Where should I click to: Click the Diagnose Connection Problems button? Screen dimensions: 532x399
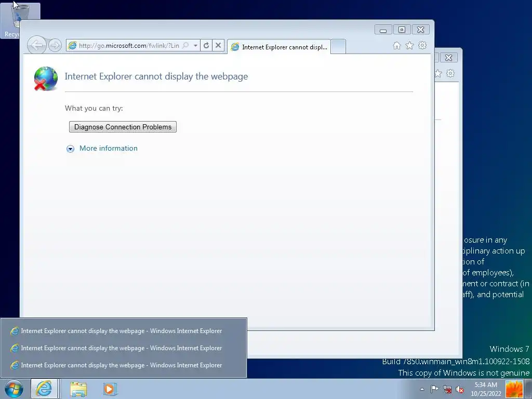tap(123, 127)
